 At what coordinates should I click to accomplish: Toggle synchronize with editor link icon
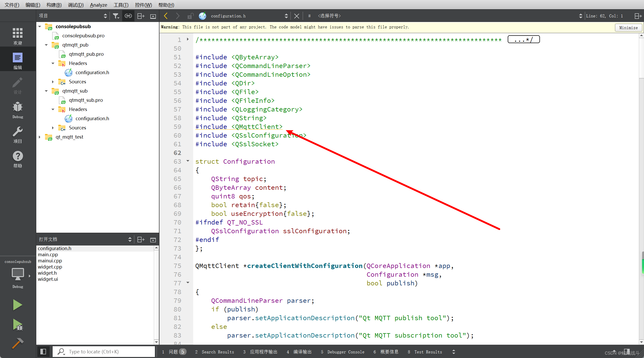[x=128, y=16]
